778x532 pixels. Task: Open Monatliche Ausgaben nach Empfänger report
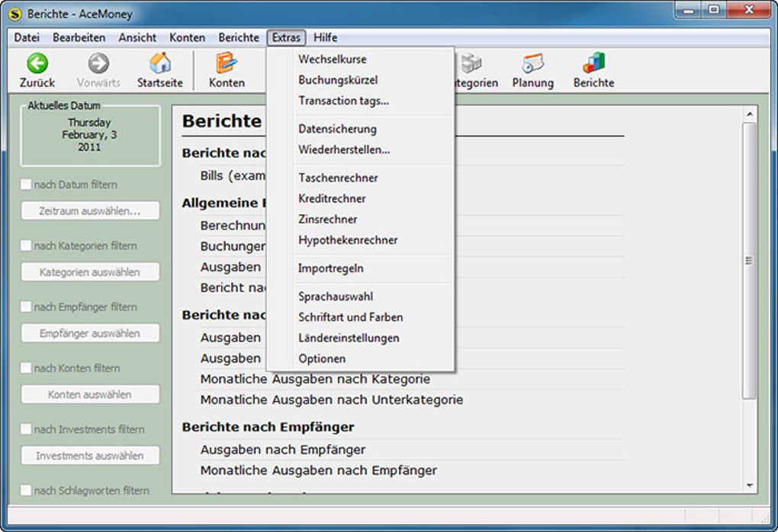(319, 470)
